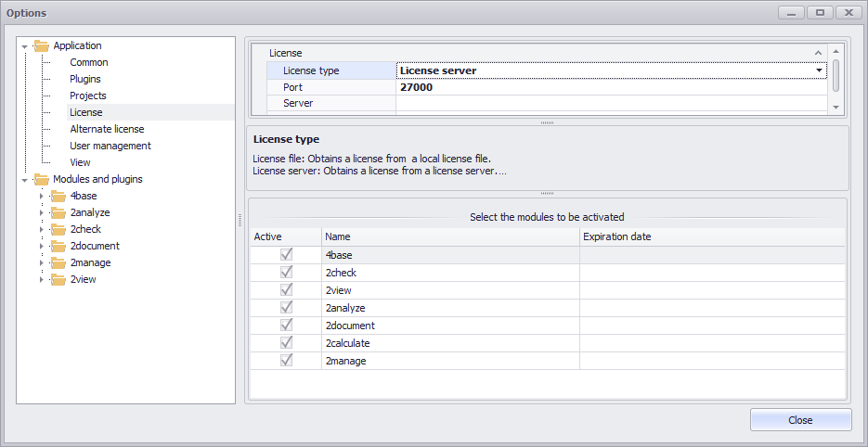Screen dimensions: 868x447
Task: Open Alternate license settings
Action: point(107,129)
